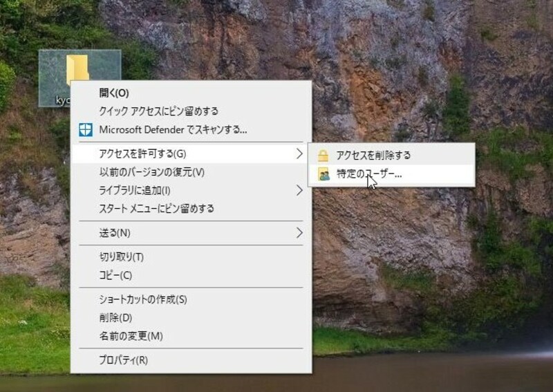The image size is (553, 392).
Task: Select the desktop folder icon
Action: click(77, 70)
